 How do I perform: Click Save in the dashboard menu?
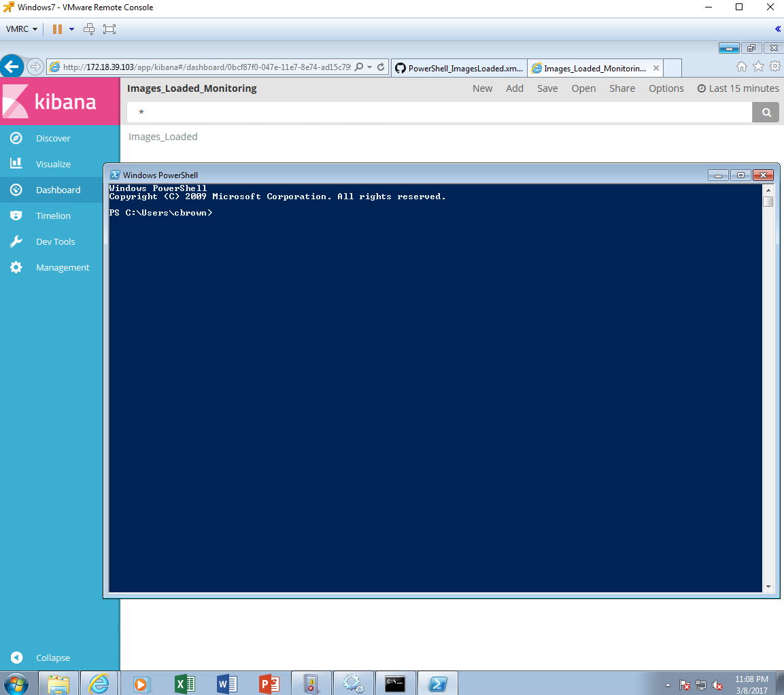click(x=547, y=88)
